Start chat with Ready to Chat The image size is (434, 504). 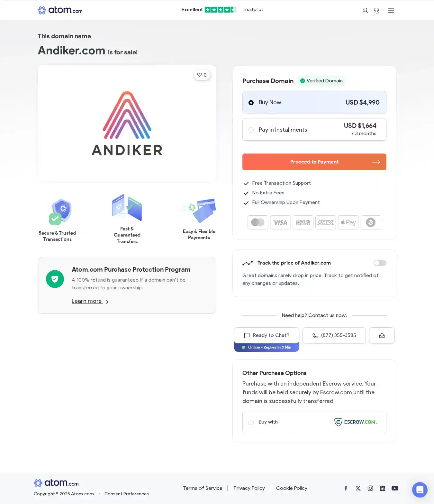tap(267, 335)
